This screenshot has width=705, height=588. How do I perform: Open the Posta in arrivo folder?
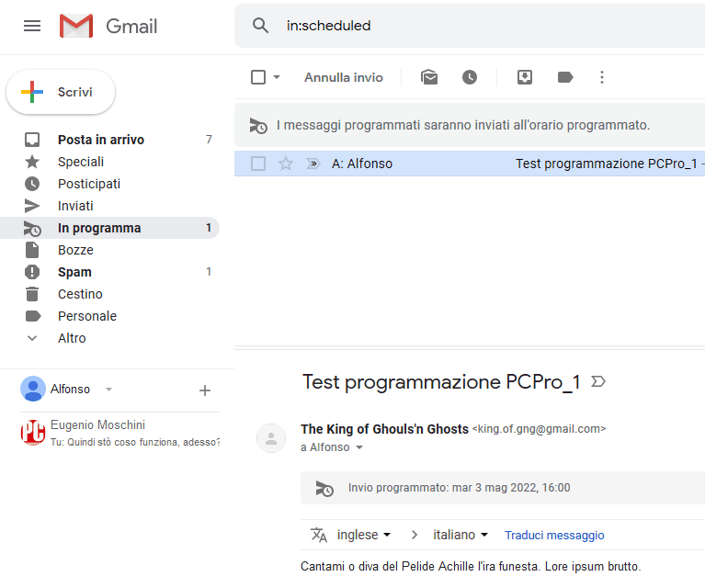(x=100, y=140)
